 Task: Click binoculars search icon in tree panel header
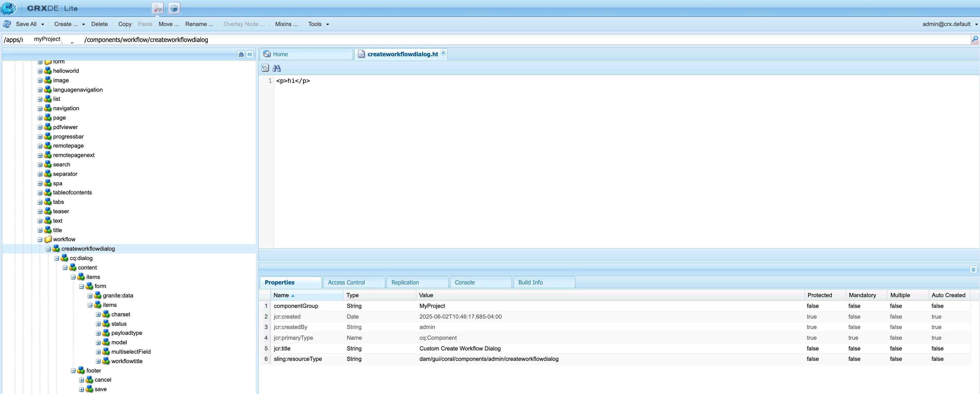pos(241,54)
